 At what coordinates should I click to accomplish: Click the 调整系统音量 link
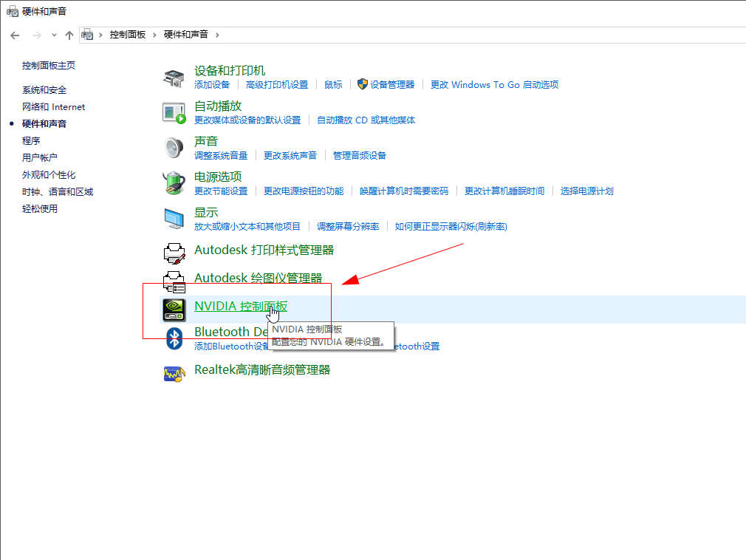221,156
